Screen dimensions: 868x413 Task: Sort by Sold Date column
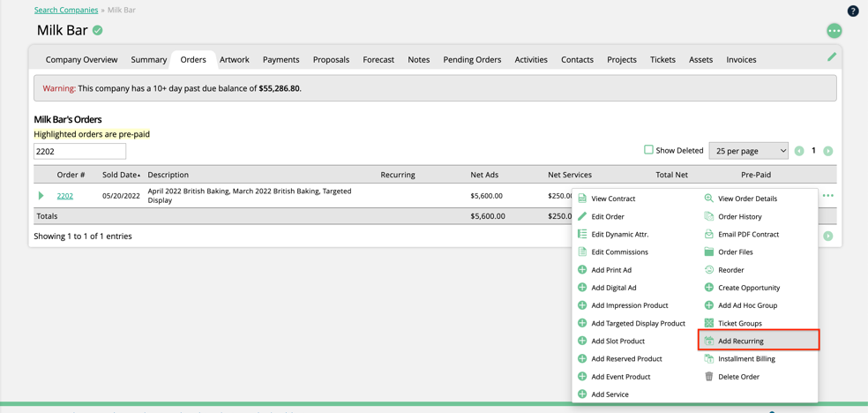121,175
